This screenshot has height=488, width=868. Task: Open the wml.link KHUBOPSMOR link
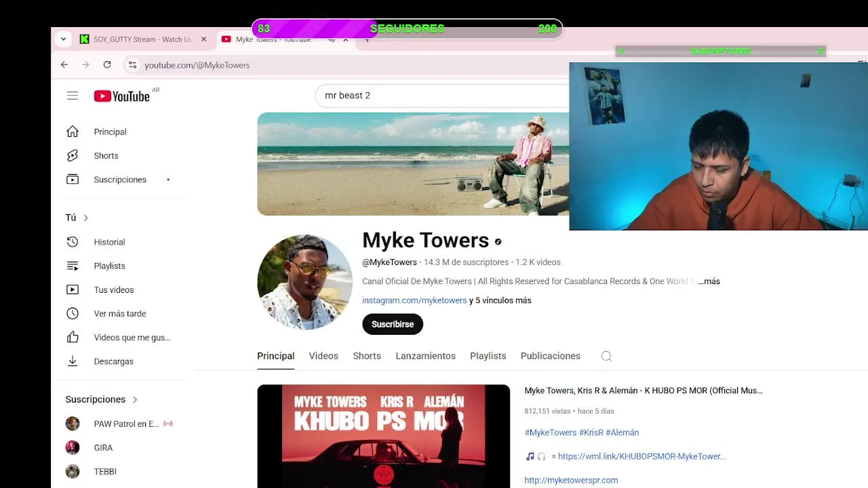642,456
